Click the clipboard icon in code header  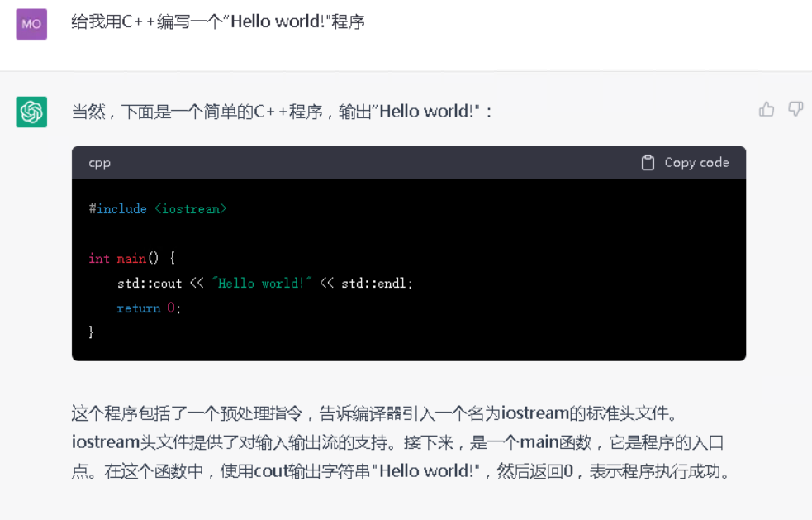[648, 163]
